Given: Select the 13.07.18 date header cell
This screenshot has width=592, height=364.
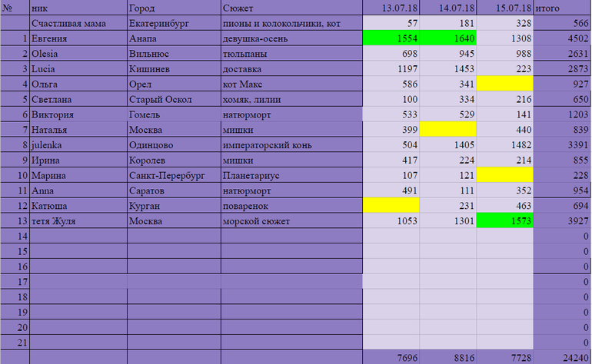Looking at the screenshot, I should (x=391, y=8).
